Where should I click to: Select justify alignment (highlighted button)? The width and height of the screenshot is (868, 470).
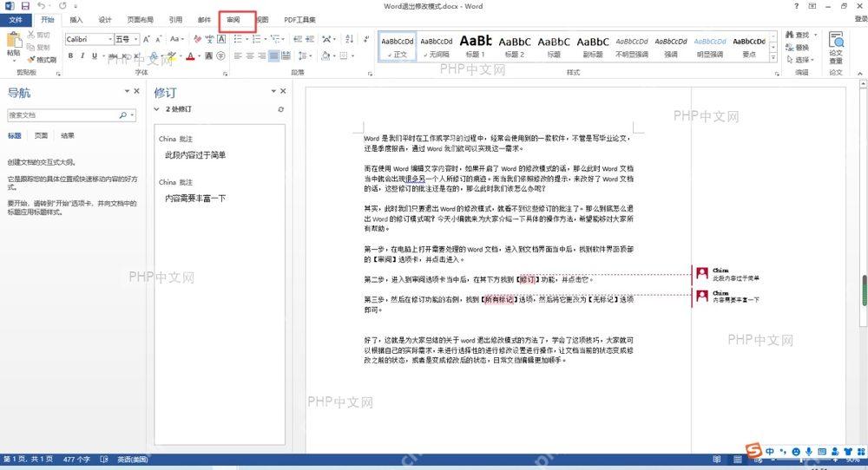click(x=273, y=55)
